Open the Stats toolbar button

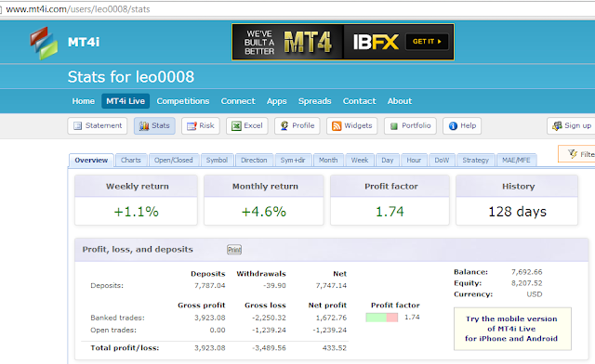154,125
